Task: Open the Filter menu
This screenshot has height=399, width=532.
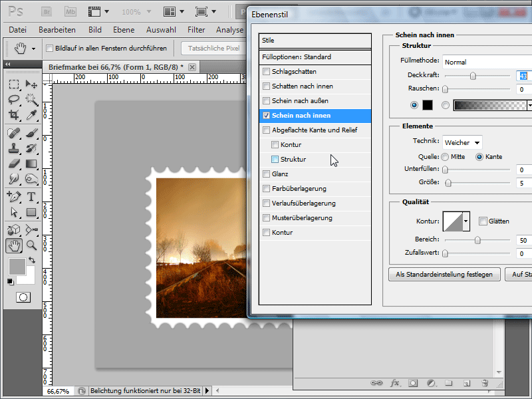Action: (196, 30)
